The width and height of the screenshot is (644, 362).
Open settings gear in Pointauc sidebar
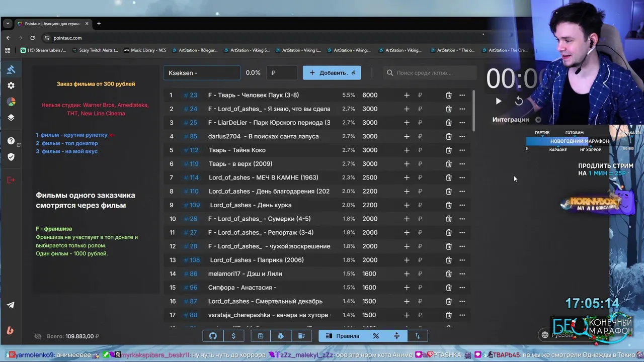11,85
